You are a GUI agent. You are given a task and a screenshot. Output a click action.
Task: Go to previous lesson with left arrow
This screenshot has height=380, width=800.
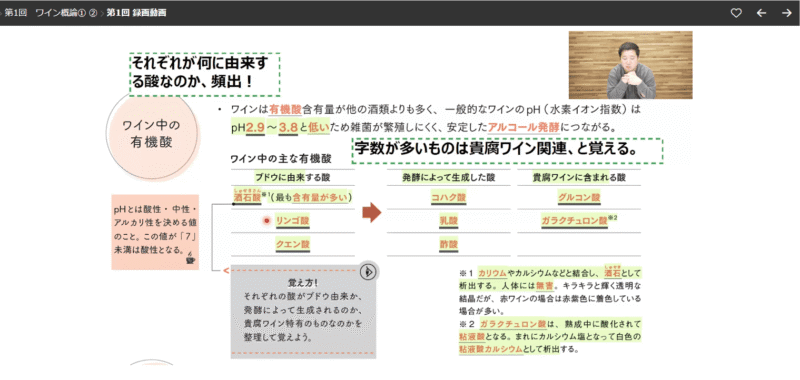761,13
